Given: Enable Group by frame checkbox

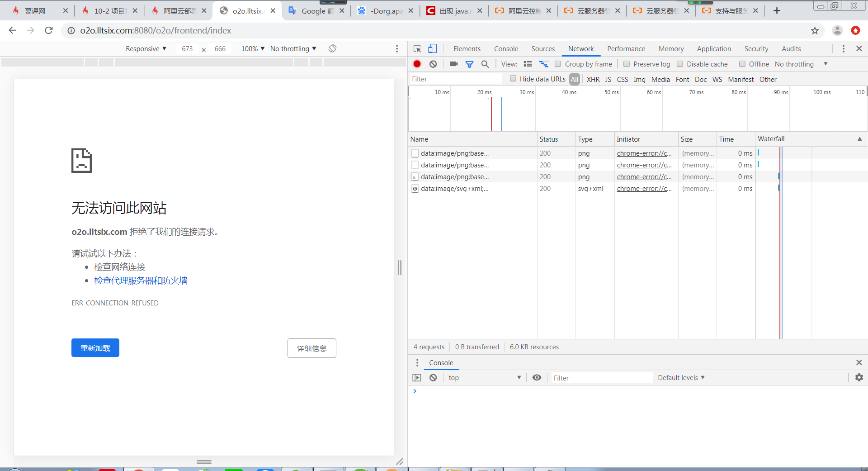Looking at the screenshot, I should tap(558, 64).
